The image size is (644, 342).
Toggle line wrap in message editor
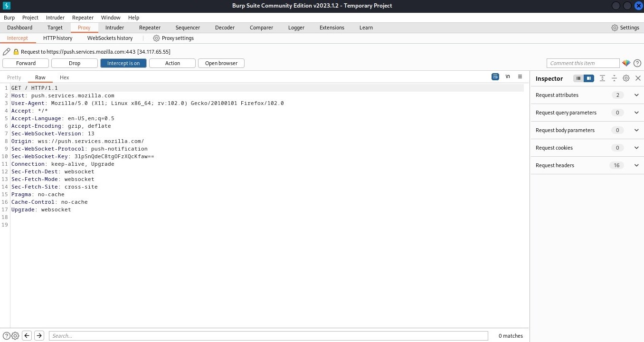[495, 76]
